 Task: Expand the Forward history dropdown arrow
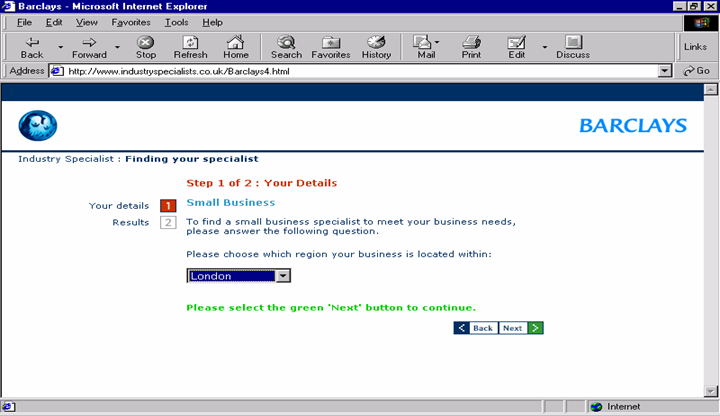click(118, 47)
